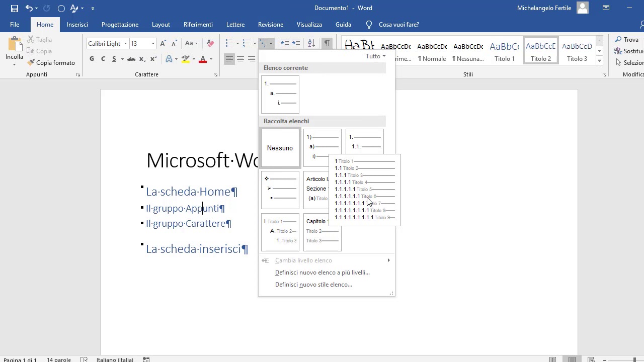Click the Michelangelo Fertile account name
This screenshot has height=362, width=644.
(x=544, y=8)
